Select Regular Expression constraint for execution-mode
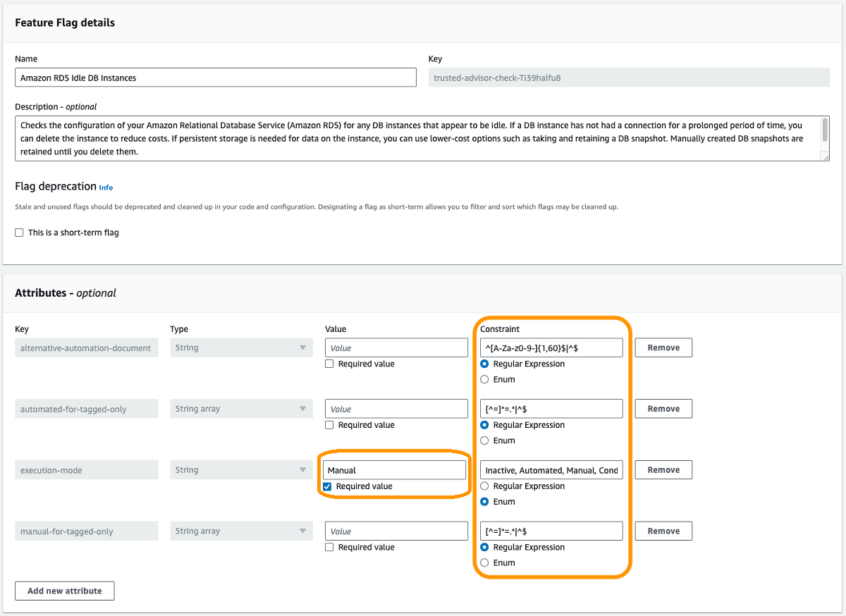The height and width of the screenshot is (616, 846). pos(485,486)
